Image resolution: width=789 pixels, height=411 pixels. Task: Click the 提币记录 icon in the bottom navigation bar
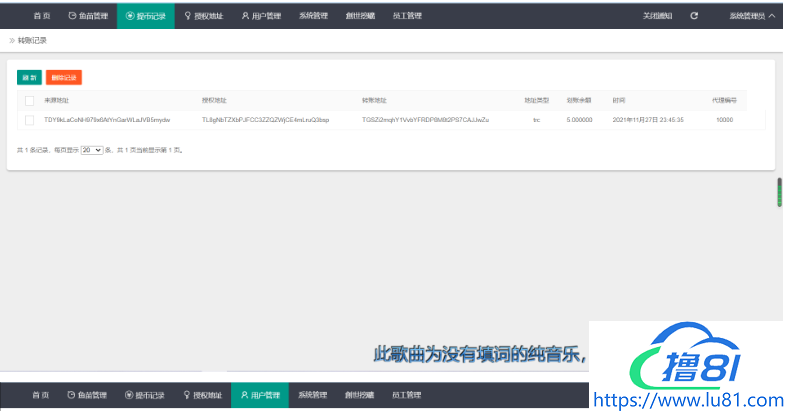click(130, 395)
